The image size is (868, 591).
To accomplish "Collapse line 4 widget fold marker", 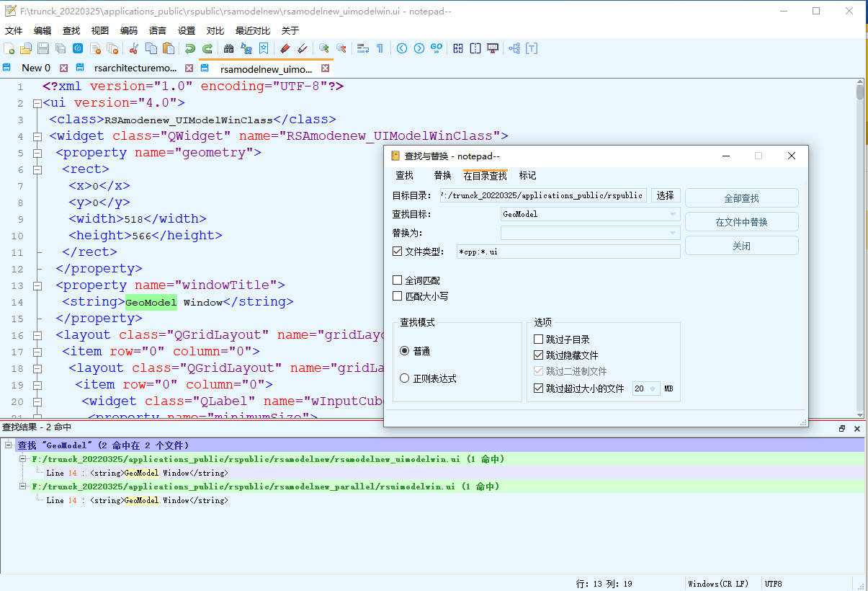I will coord(37,136).
